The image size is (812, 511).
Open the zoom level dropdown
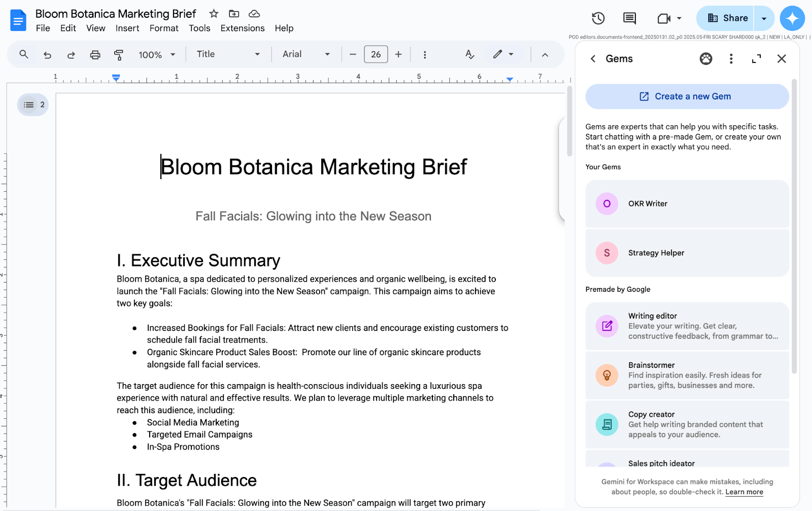[x=157, y=54]
